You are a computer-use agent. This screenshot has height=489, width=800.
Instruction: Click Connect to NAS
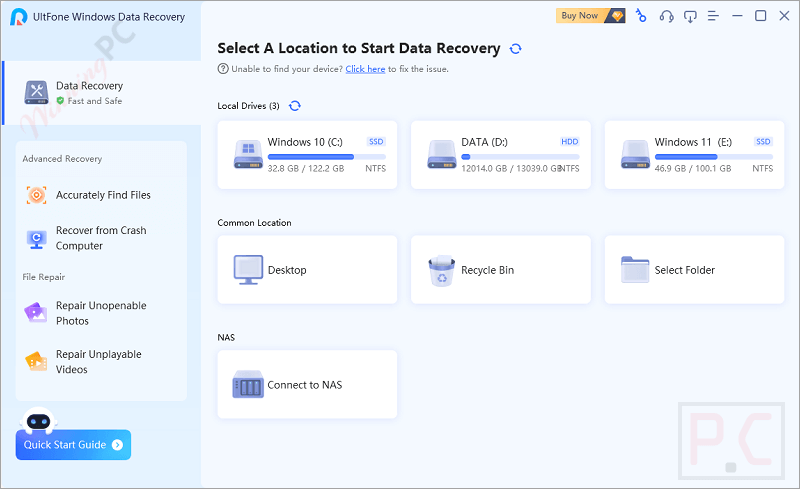point(307,384)
